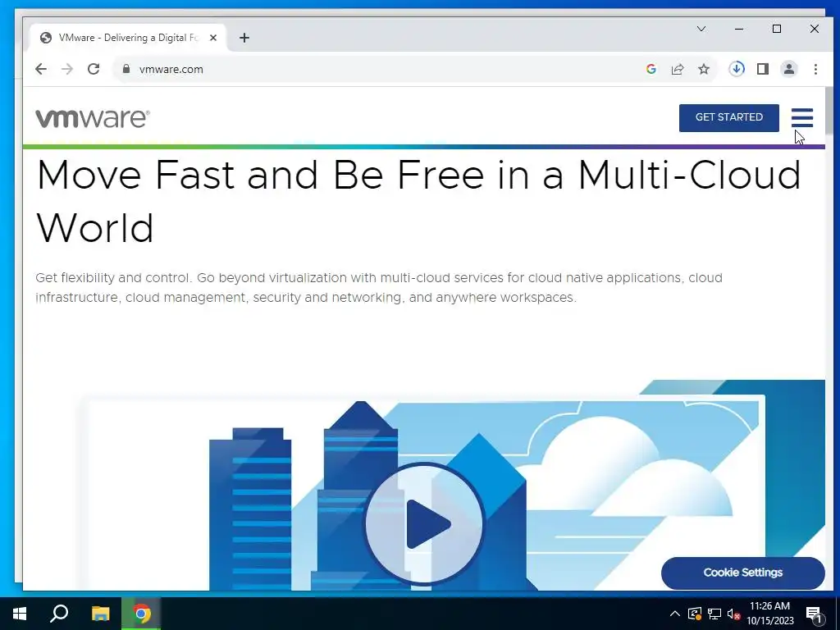Bookmark this tab with the star
Image resolution: width=840 pixels, height=630 pixels.
tap(703, 69)
